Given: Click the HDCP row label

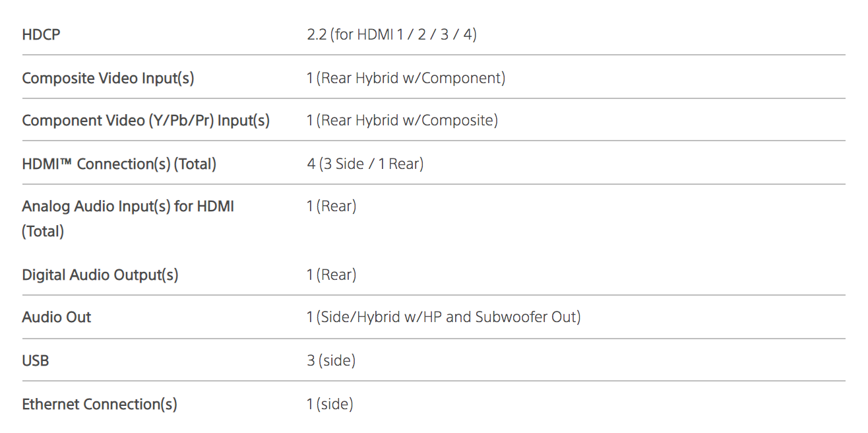Looking at the screenshot, I should [x=41, y=34].
